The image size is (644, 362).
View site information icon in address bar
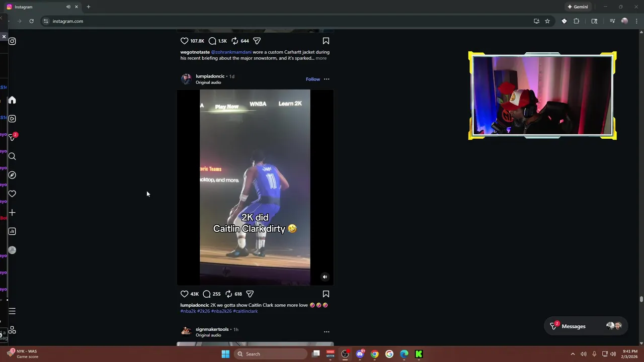pyautogui.click(x=46, y=21)
